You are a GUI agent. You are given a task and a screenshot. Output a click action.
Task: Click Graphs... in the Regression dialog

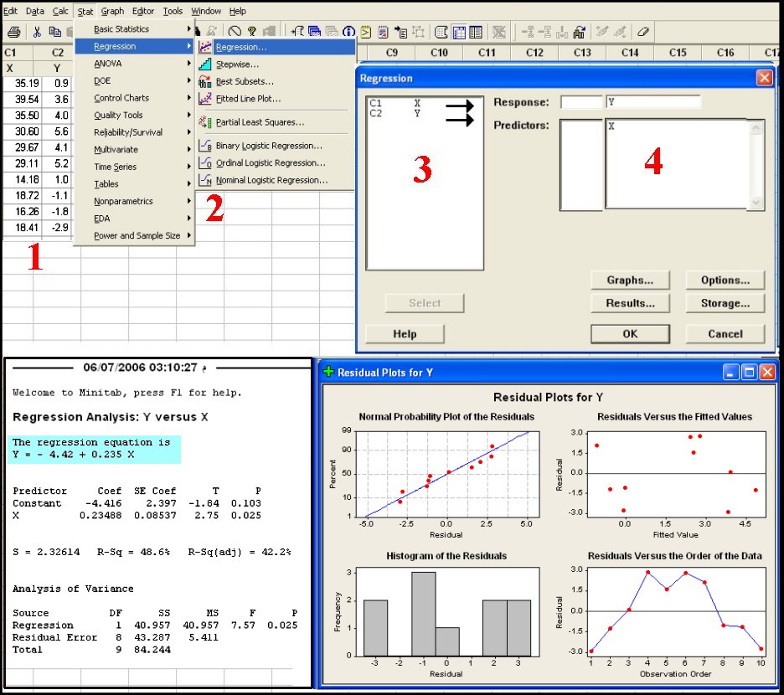(x=630, y=280)
